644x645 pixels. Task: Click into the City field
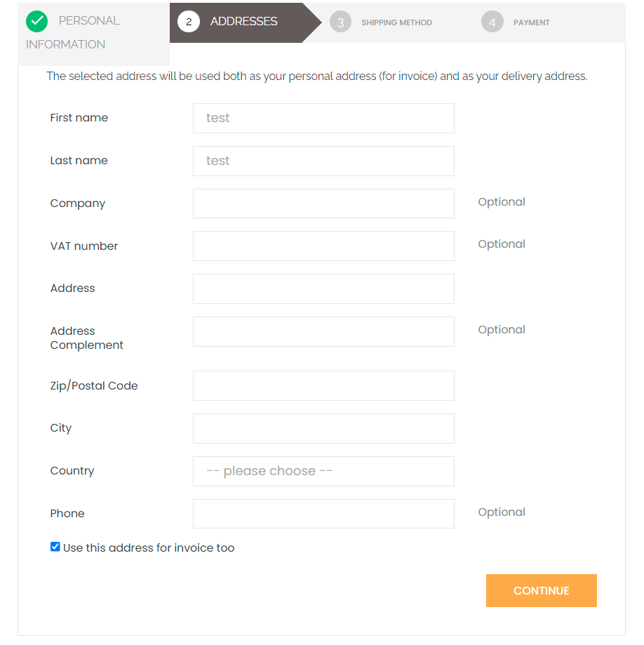[323, 428]
